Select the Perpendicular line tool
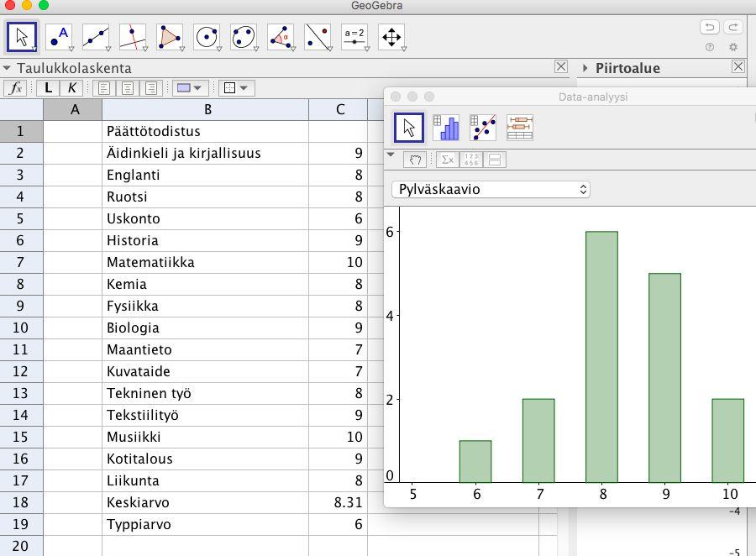The image size is (756, 556). click(x=133, y=37)
